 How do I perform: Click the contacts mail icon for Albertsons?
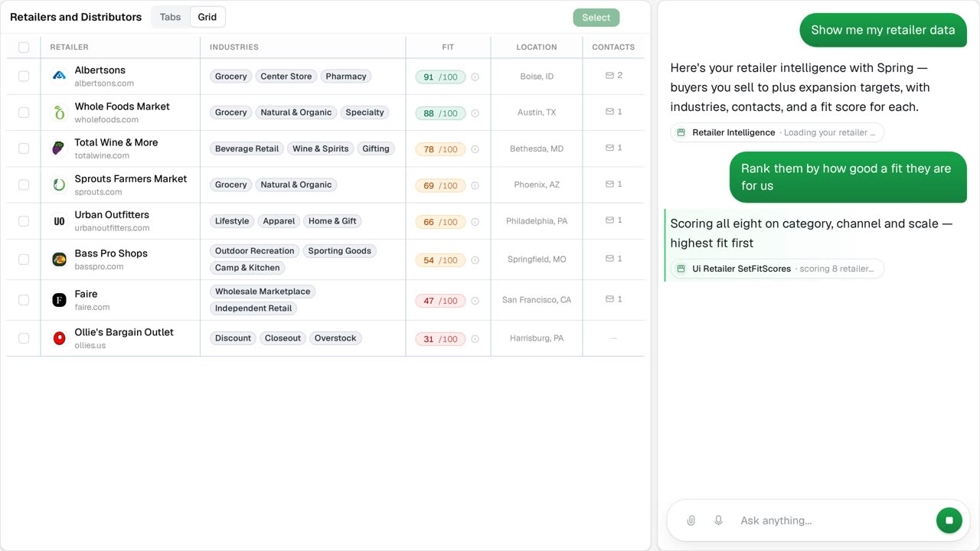pyautogui.click(x=609, y=76)
